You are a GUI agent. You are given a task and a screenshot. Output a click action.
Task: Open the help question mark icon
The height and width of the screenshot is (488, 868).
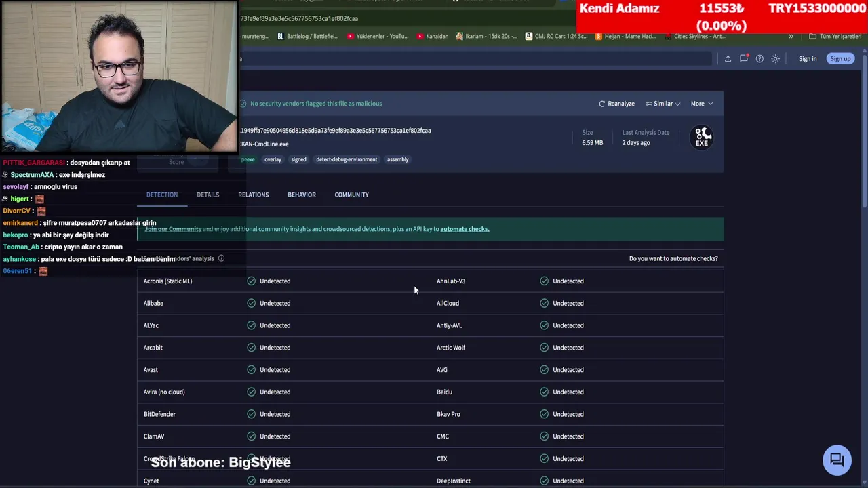coord(759,59)
